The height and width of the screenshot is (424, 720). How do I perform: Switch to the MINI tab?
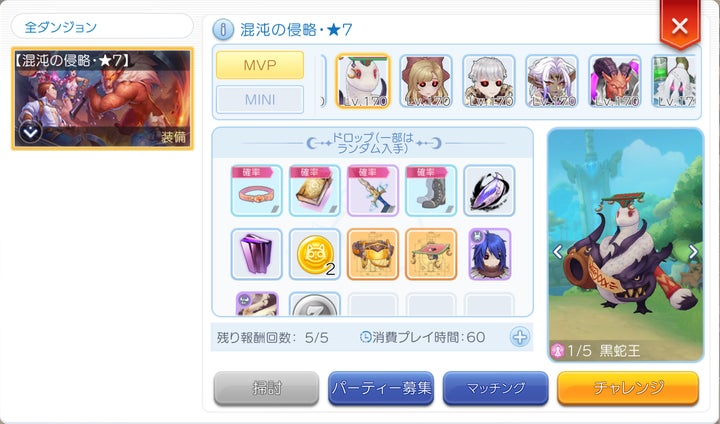(260, 99)
